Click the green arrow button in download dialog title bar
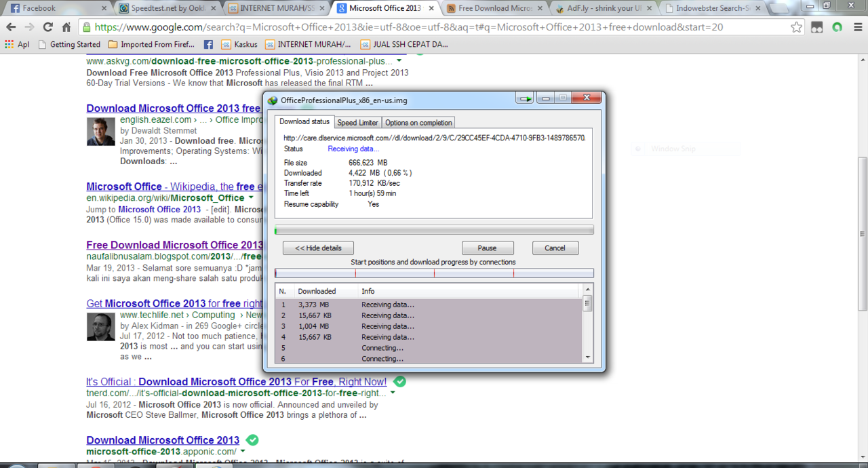Image resolution: width=868 pixels, height=468 pixels. pyautogui.click(x=525, y=99)
